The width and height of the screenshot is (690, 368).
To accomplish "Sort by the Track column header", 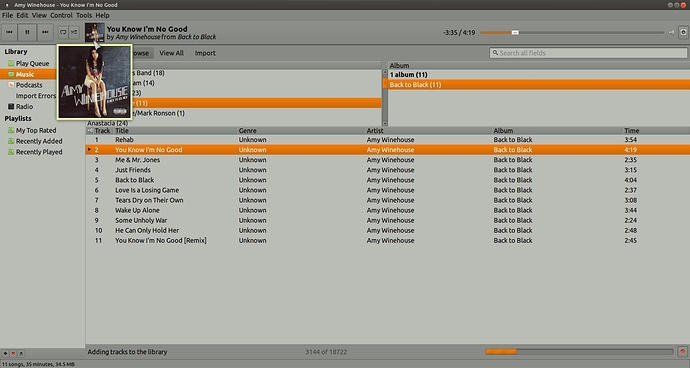I will [x=102, y=130].
